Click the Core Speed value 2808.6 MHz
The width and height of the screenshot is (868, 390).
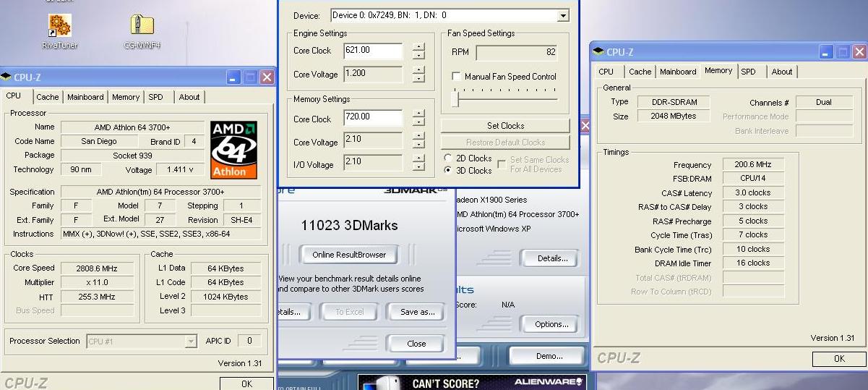point(97,268)
